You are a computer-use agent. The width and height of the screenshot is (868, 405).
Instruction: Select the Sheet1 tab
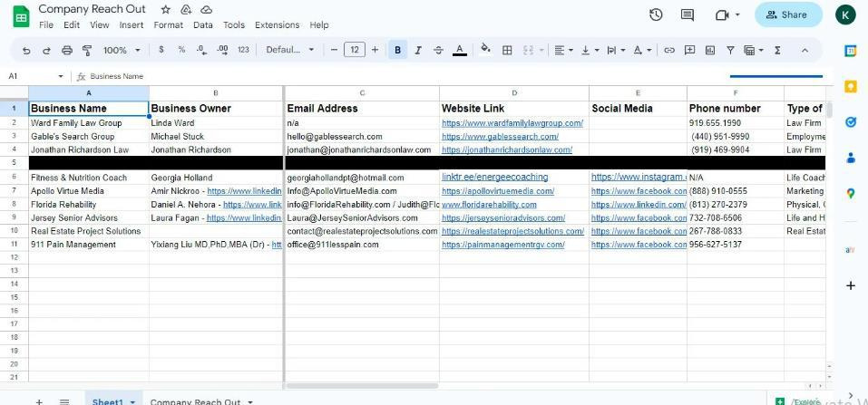pos(113,400)
